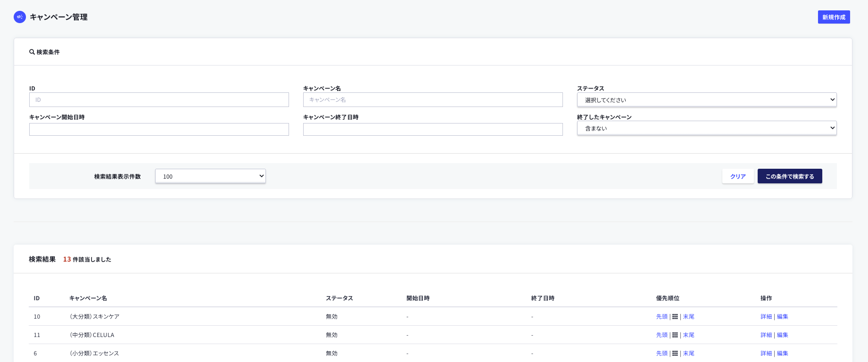The image size is (868, 362).
Task: Click 編集 for スキンケア row
Action: click(x=782, y=317)
